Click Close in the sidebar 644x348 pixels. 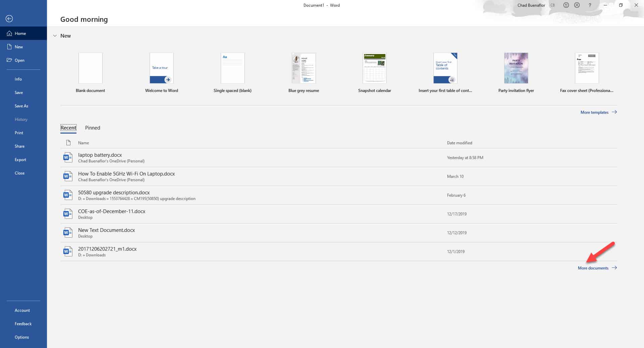pos(23,173)
